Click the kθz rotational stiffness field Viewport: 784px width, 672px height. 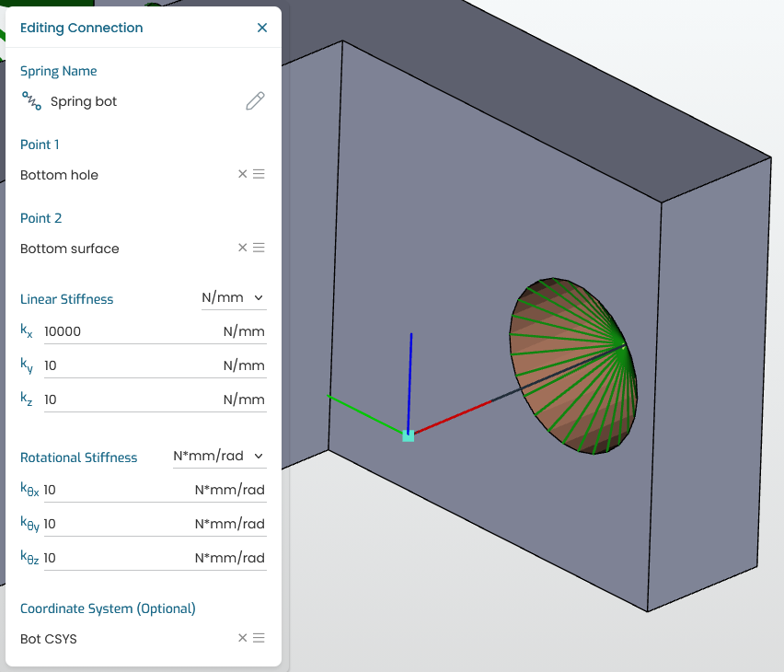click(155, 558)
